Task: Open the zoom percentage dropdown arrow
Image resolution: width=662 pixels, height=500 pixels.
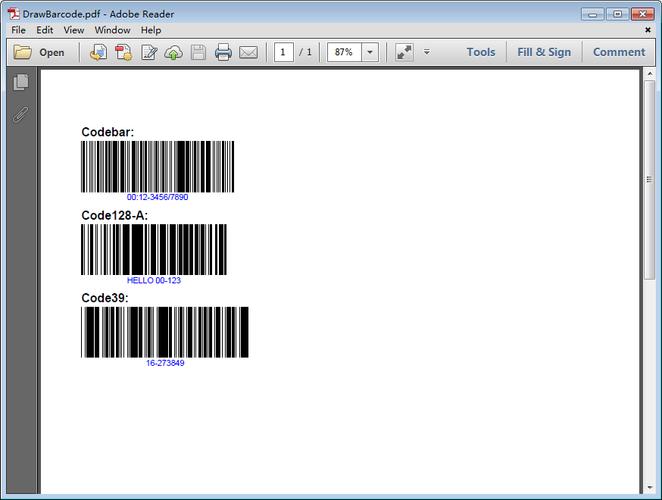Action: tap(370, 52)
